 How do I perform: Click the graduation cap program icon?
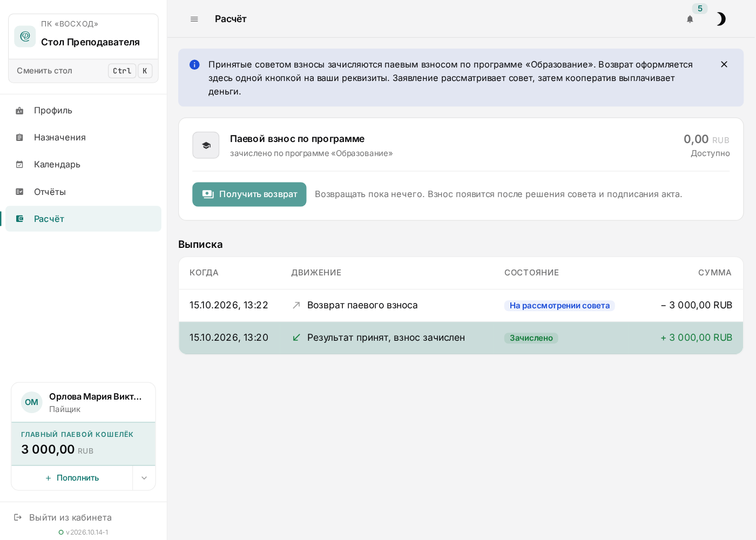point(206,145)
